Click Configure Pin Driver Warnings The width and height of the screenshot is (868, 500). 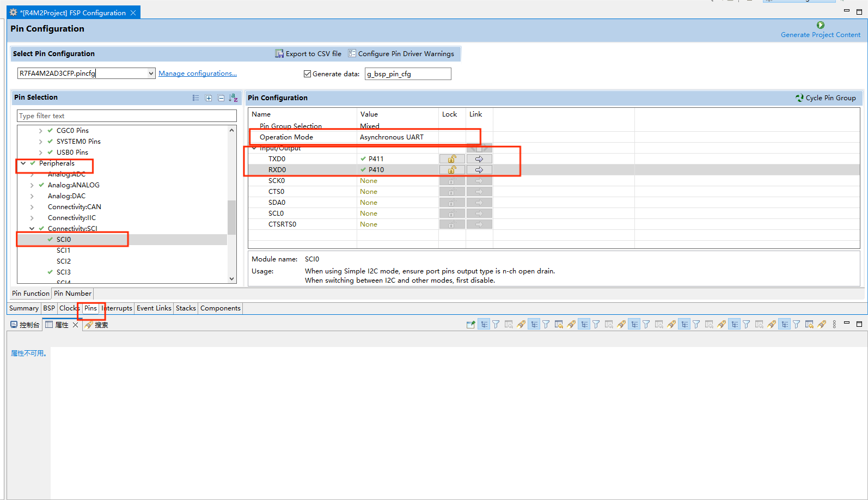click(401, 53)
